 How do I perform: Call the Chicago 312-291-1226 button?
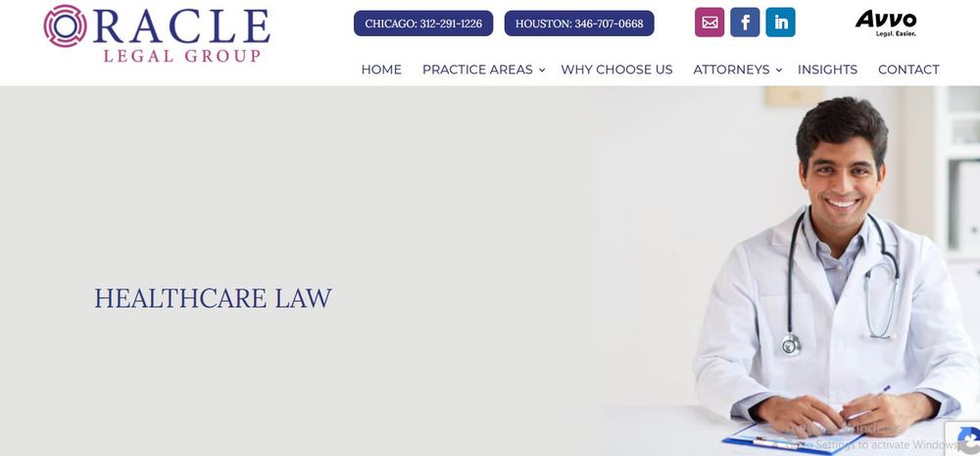[x=423, y=24]
